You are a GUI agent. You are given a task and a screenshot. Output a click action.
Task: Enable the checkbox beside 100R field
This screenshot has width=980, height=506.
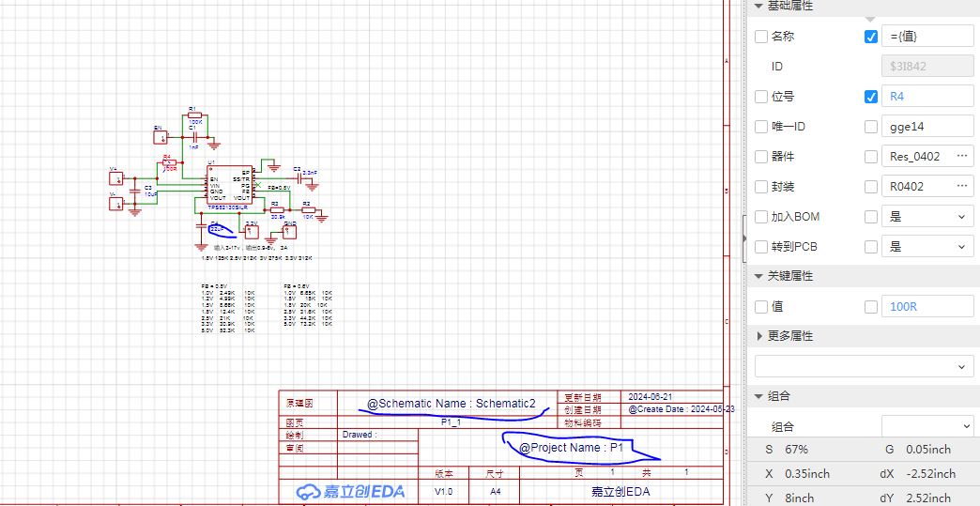tap(870, 307)
